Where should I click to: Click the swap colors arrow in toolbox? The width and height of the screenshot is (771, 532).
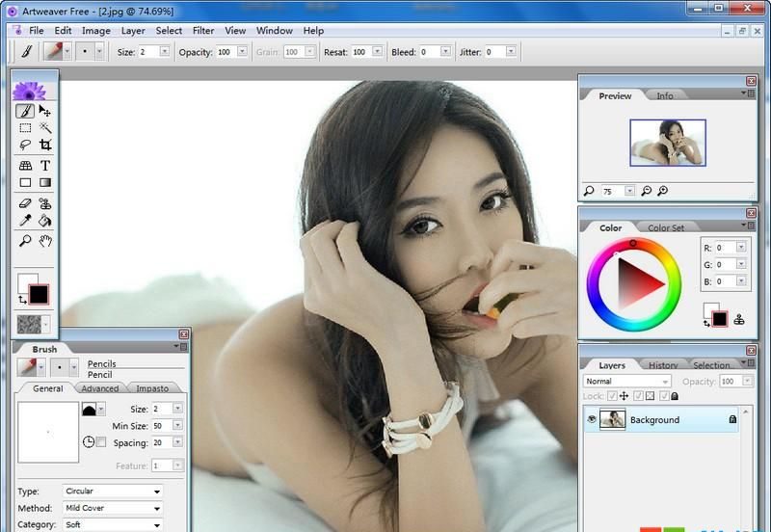click(22, 300)
